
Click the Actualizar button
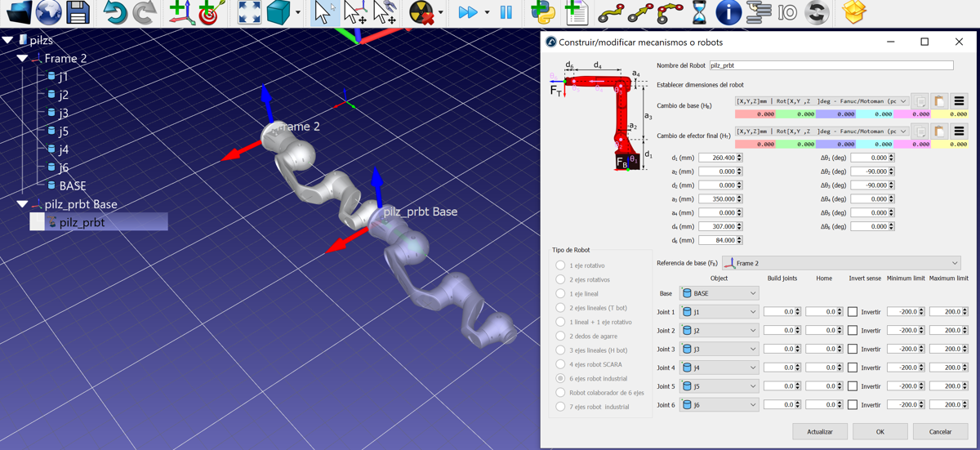(x=820, y=431)
